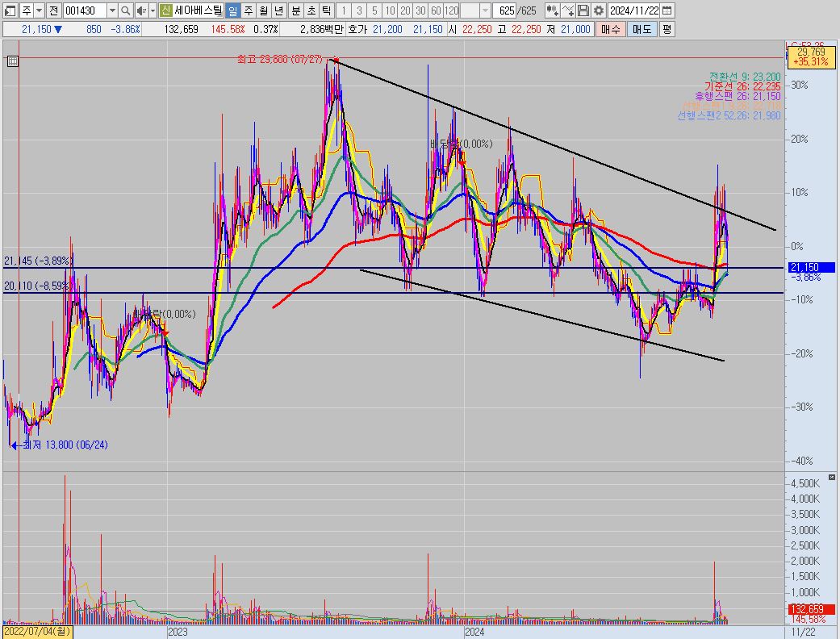Screen dimensions: 840x639
Task: Click the green 신 badge icon
Action: tap(165, 10)
